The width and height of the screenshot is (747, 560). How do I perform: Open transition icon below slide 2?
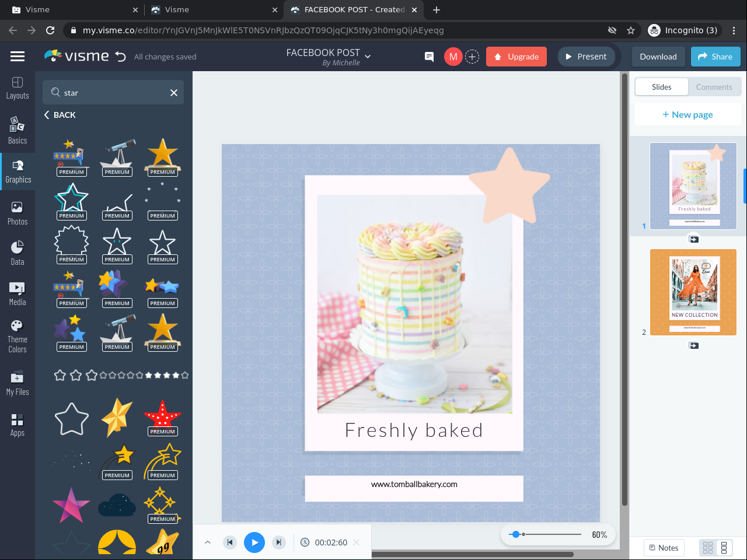tap(693, 345)
